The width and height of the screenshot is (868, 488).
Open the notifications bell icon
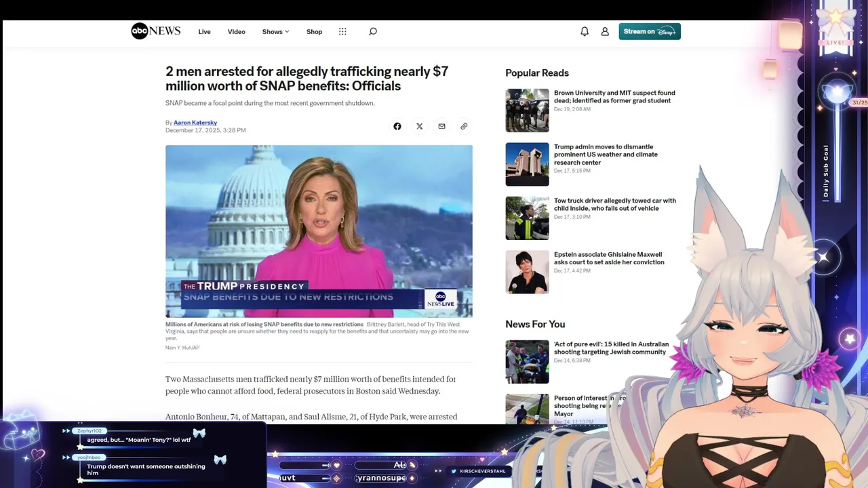click(x=585, y=31)
